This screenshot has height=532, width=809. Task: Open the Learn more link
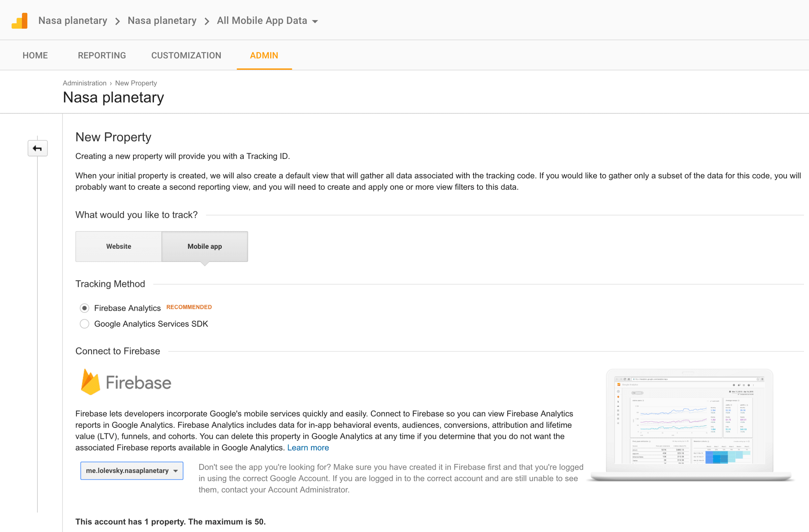(x=308, y=448)
